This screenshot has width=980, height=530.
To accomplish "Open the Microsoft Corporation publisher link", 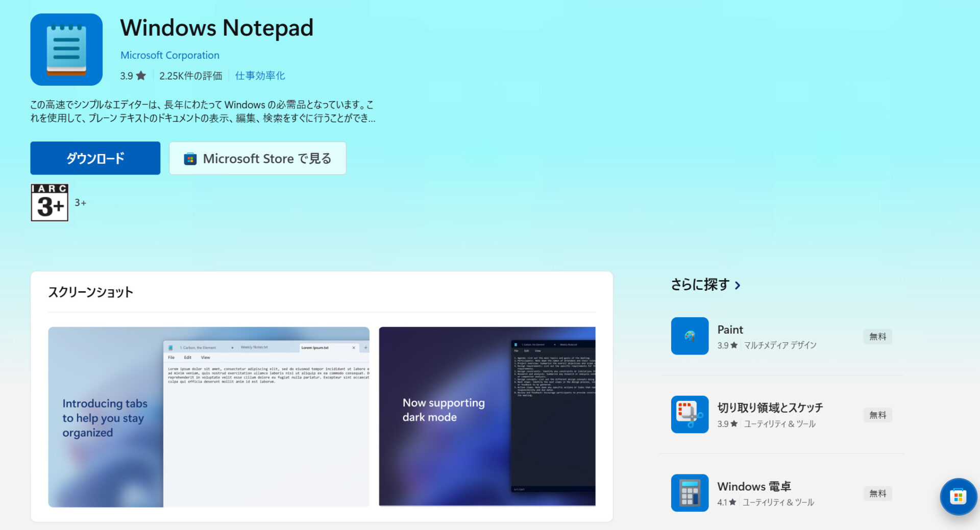I will click(x=169, y=55).
